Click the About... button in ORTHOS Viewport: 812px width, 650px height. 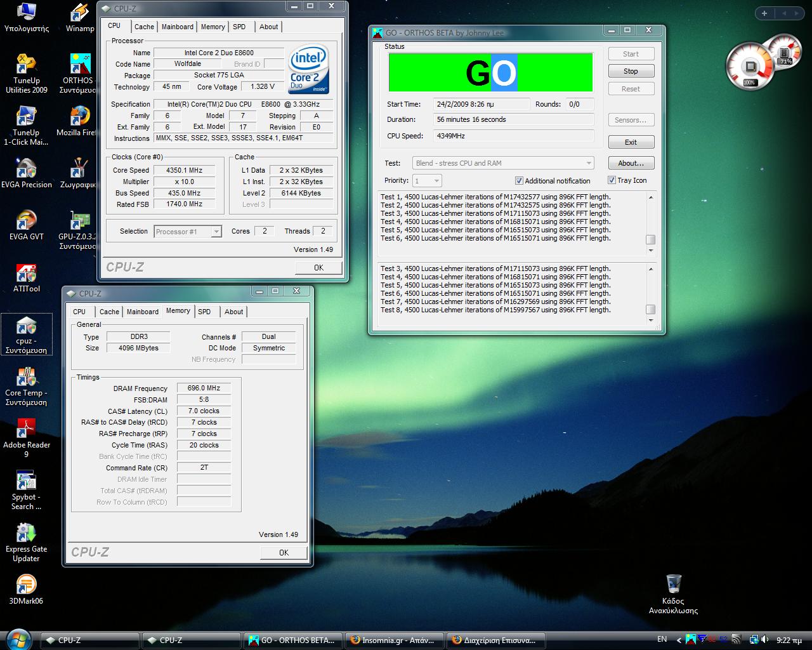(x=631, y=163)
